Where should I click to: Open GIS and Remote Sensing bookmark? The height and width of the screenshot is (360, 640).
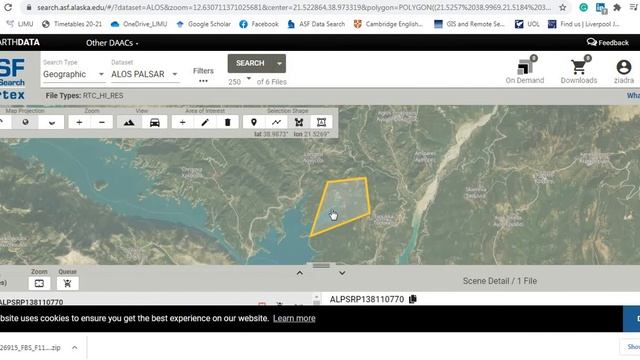click(469, 24)
